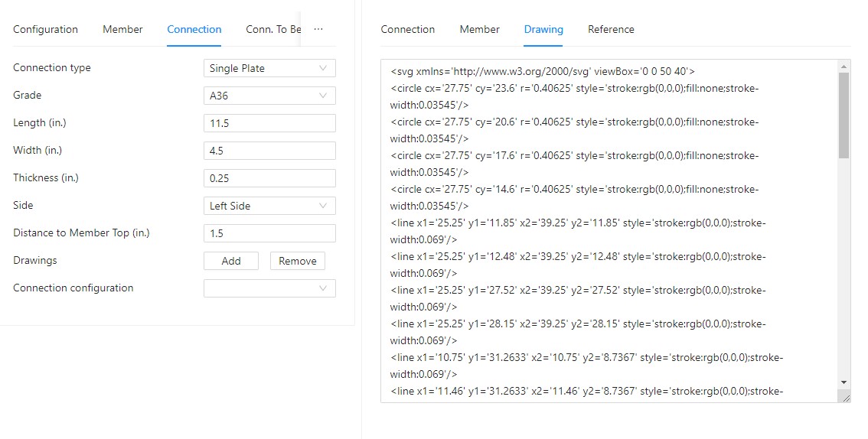
Task: Click the Side label
Action: click(x=23, y=205)
